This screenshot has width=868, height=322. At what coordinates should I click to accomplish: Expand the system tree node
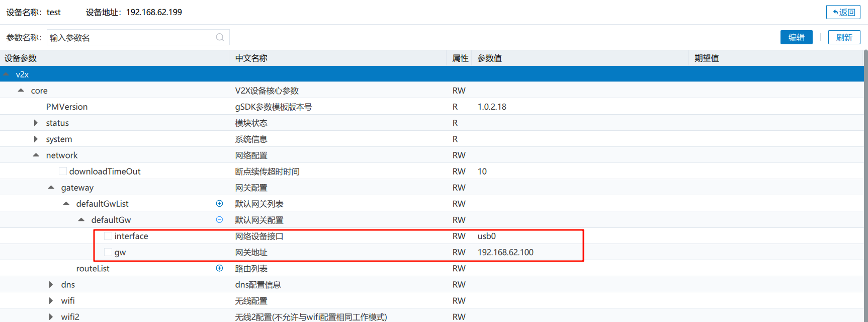[36, 139]
